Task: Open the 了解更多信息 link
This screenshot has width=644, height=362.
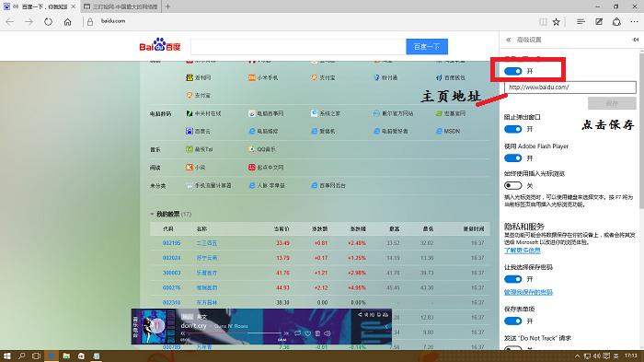Action: click(522, 251)
